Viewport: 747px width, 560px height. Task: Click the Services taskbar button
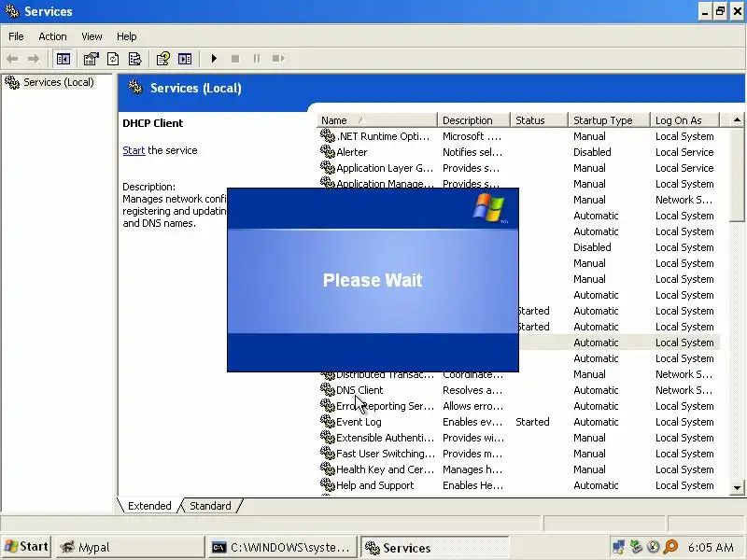[434, 547]
